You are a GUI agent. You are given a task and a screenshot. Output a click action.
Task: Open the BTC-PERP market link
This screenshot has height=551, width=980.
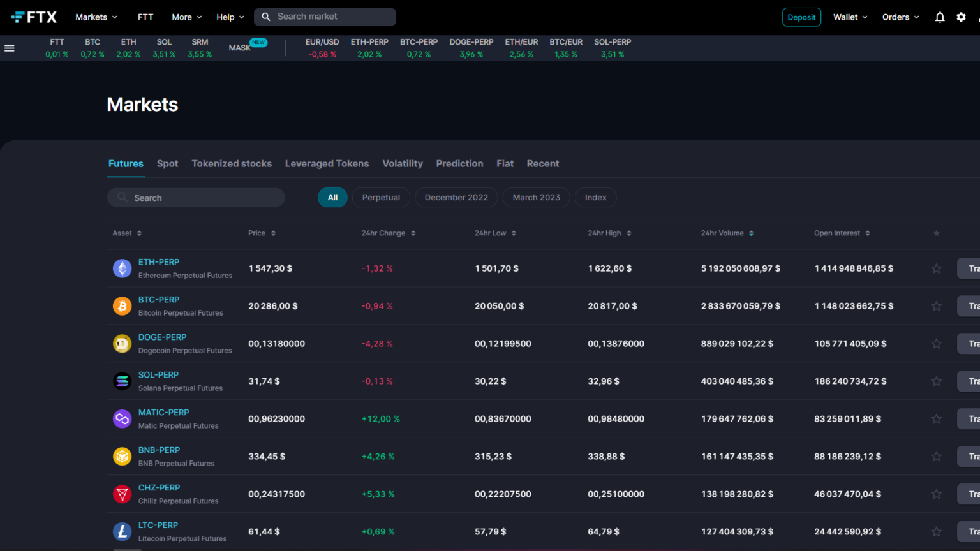[x=159, y=299]
